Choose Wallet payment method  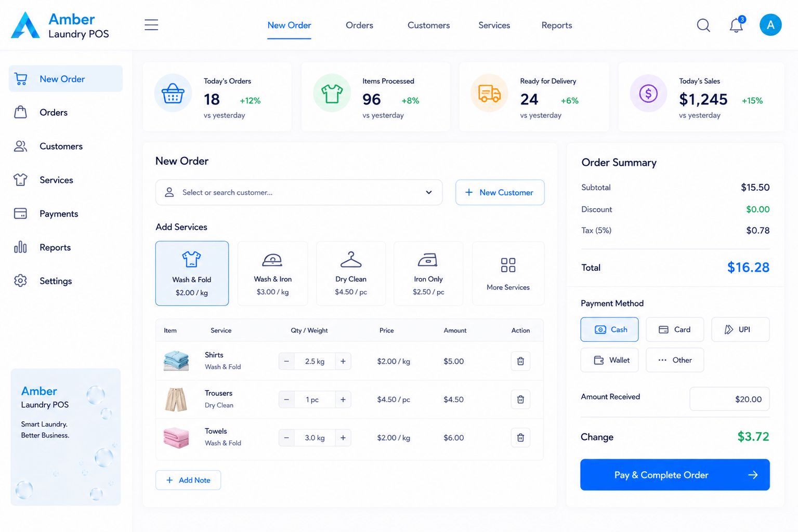(609, 360)
